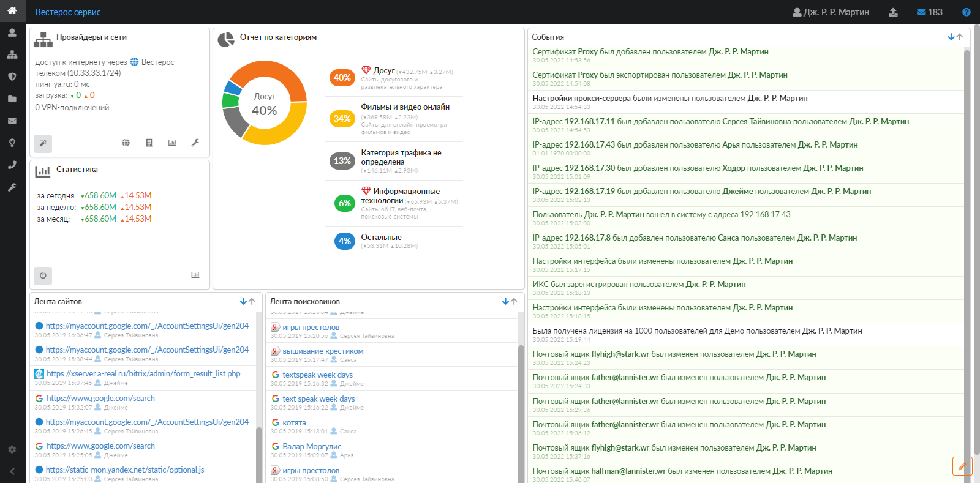Collapse the left sidebar with the chevron
The image size is (980, 483).
click(x=12, y=471)
